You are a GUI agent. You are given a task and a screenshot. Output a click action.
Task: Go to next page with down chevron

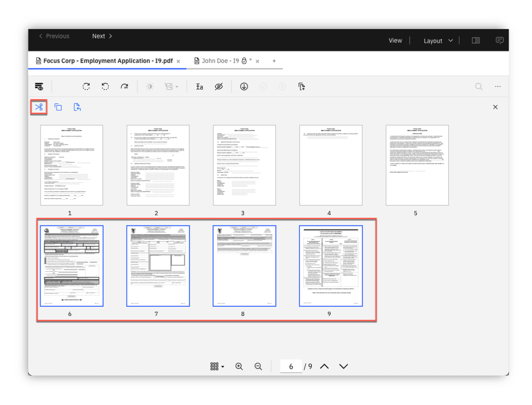(x=344, y=366)
